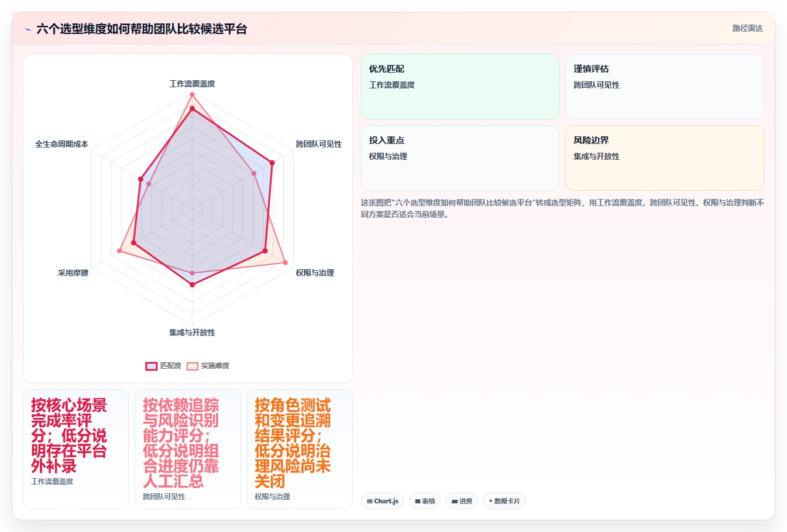The width and height of the screenshot is (787, 532).
Task: Click 实施难度 point on 全生命周期成本 axis
Action: click(149, 184)
